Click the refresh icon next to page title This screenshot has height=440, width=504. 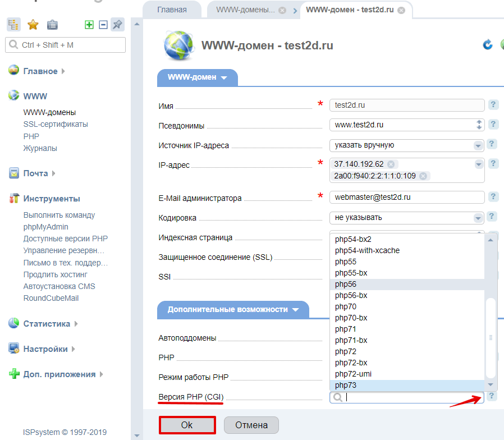pos(488,45)
